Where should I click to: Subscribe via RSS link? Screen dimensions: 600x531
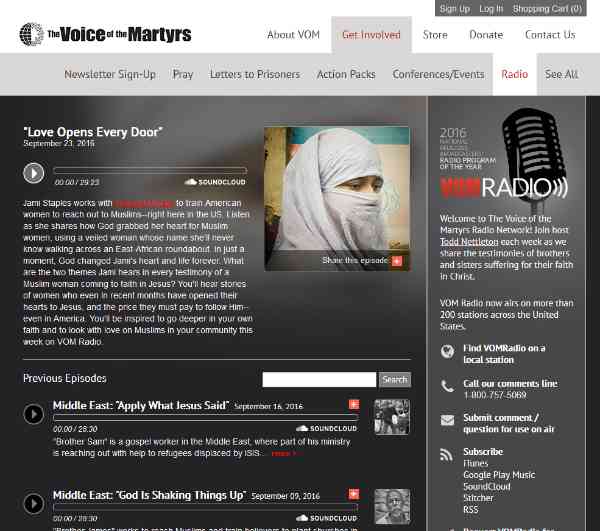(x=471, y=510)
